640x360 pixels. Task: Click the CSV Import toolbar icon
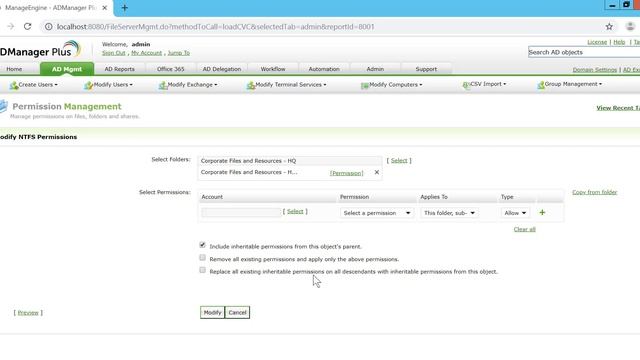(x=466, y=84)
